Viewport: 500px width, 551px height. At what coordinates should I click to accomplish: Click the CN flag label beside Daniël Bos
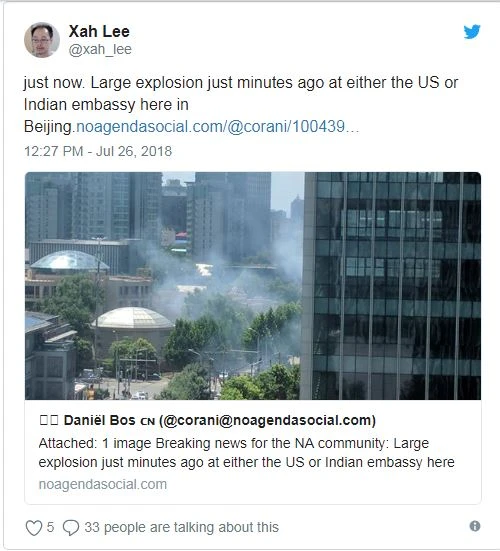[x=147, y=421]
